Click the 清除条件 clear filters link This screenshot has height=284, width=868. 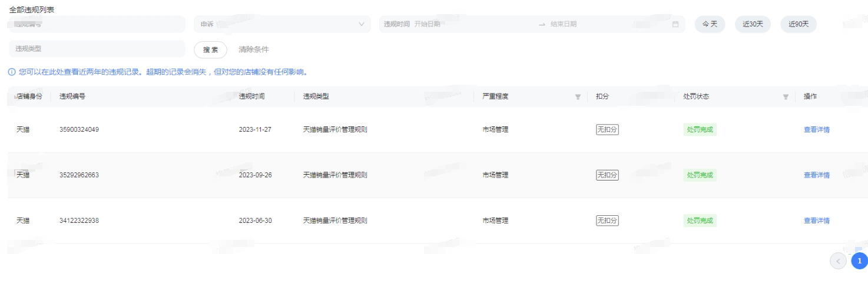click(254, 49)
